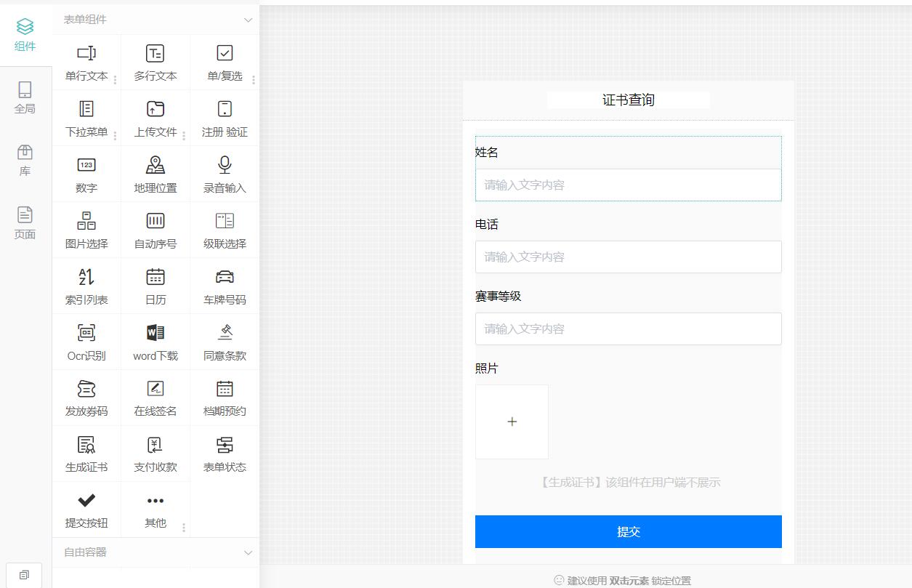The height and width of the screenshot is (588, 912).
Task: Add the 提交按钮 (submit button) component
Action: click(x=86, y=510)
